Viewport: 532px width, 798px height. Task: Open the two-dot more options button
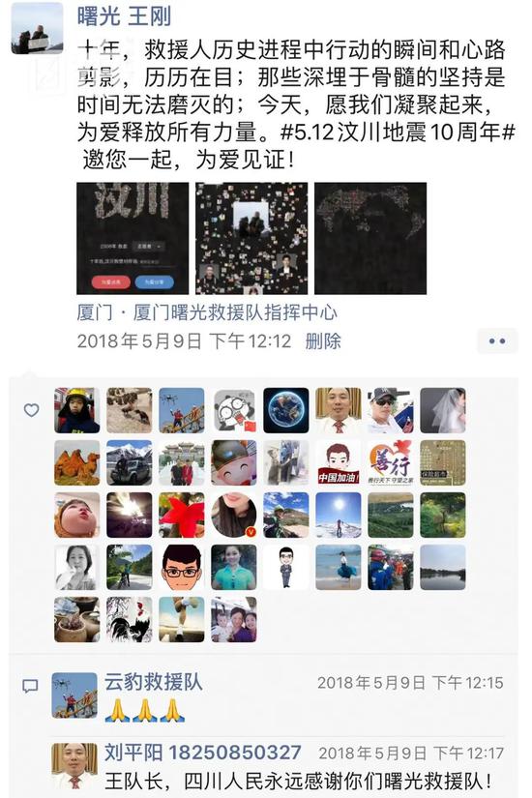click(497, 341)
